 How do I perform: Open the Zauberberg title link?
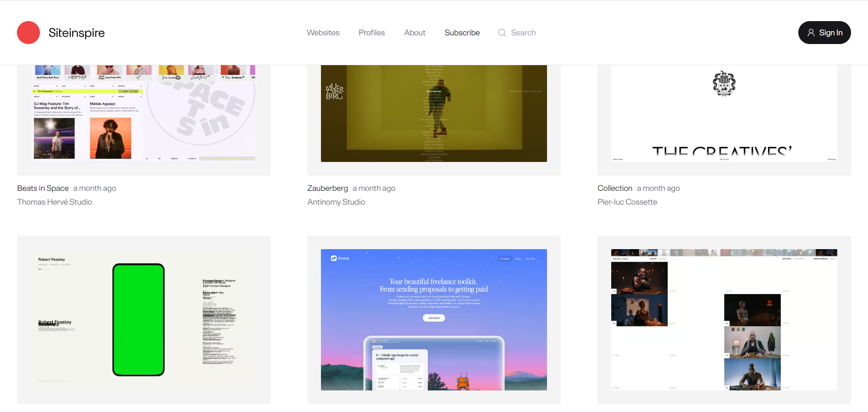pos(328,188)
